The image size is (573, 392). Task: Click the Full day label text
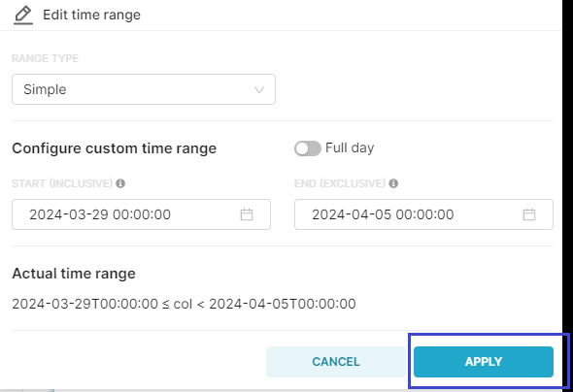pyautogui.click(x=350, y=147)
